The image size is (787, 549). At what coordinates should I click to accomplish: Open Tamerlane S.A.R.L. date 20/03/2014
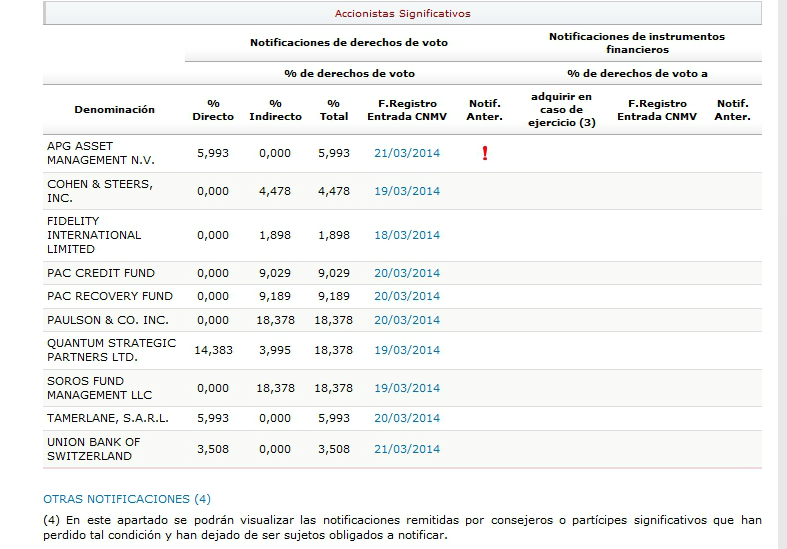(407, 419)
